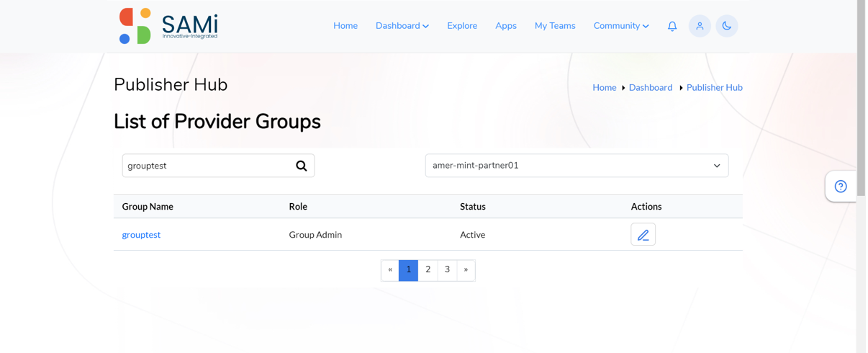Go to previous page arrow
This screenshot has height=353, width=868.
click(390, 270)
